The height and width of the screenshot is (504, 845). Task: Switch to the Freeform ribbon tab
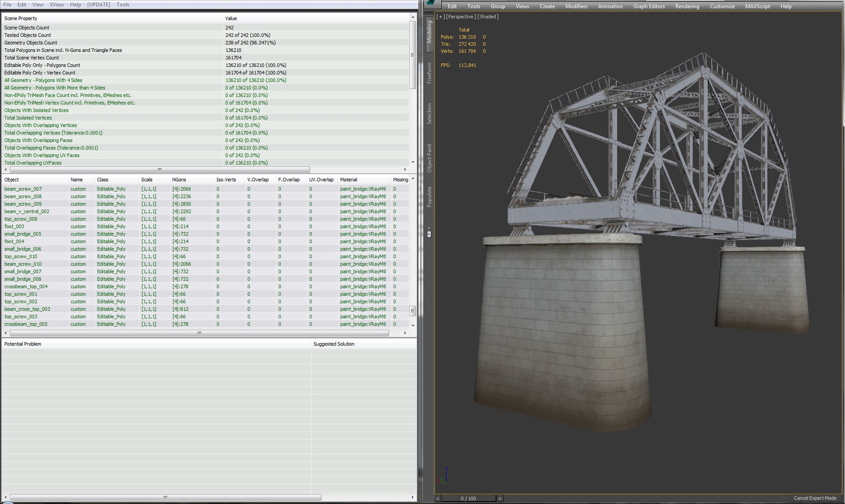click(x=429, y=73)
